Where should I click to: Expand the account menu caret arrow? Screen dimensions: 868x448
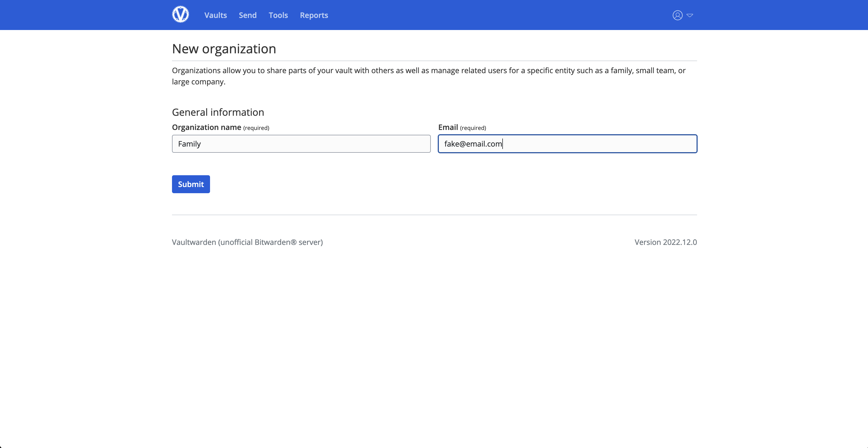[x=690, y=15]
